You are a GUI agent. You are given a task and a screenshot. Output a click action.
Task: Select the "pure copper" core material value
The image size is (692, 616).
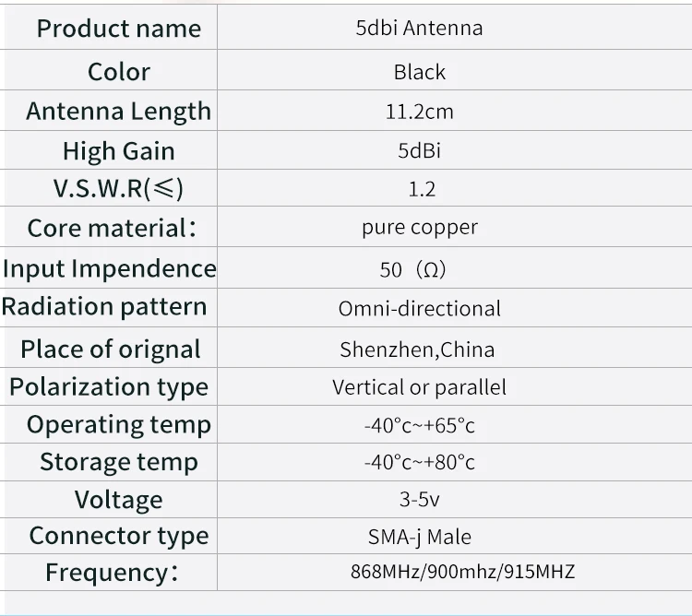(x=420, y=228)
